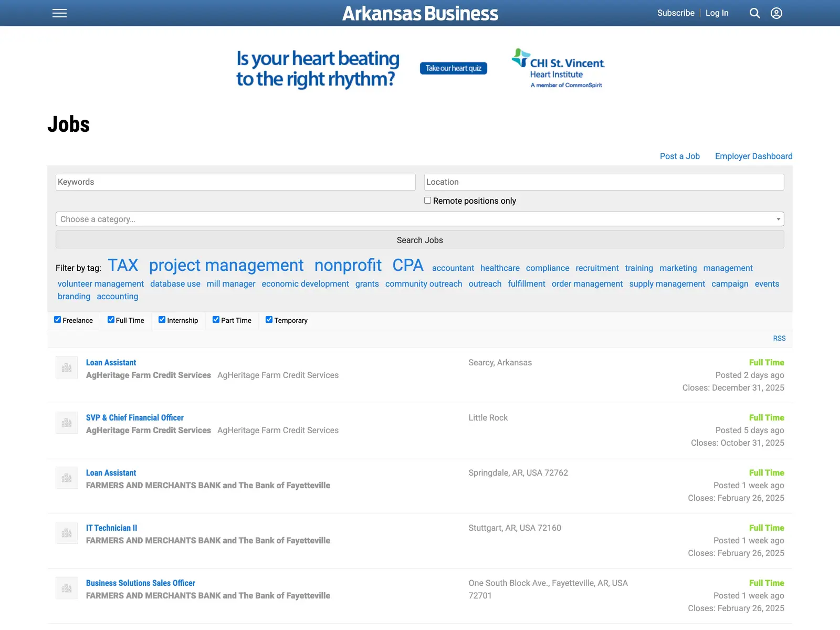This screenshot has width=840, height=630.
Task: Click Log In in the header
Action: coord(717,13)
